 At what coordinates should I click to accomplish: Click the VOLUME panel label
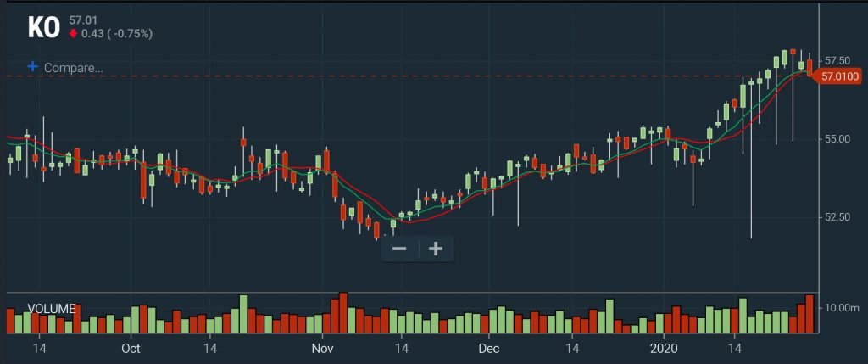52,309
